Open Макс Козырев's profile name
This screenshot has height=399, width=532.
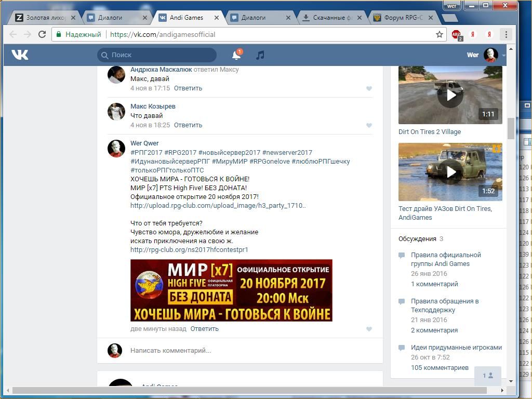click(153, 107)
